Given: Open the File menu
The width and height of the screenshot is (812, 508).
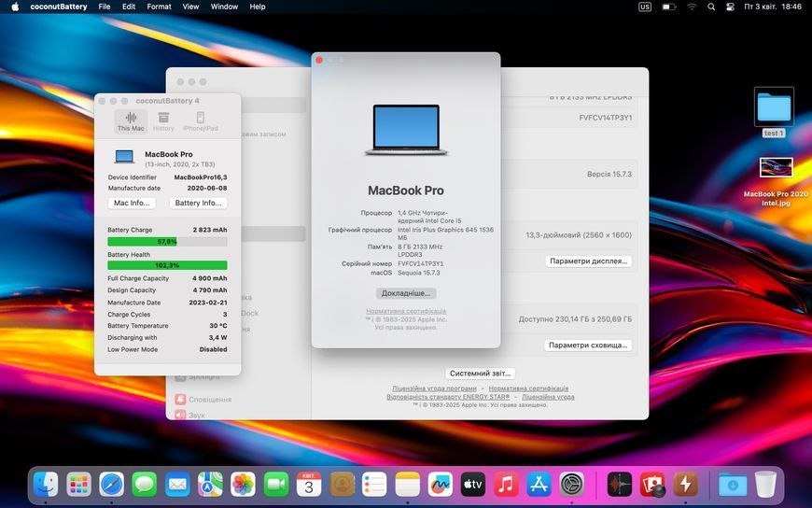Looking at the screenshot, I should pos(105,7).
